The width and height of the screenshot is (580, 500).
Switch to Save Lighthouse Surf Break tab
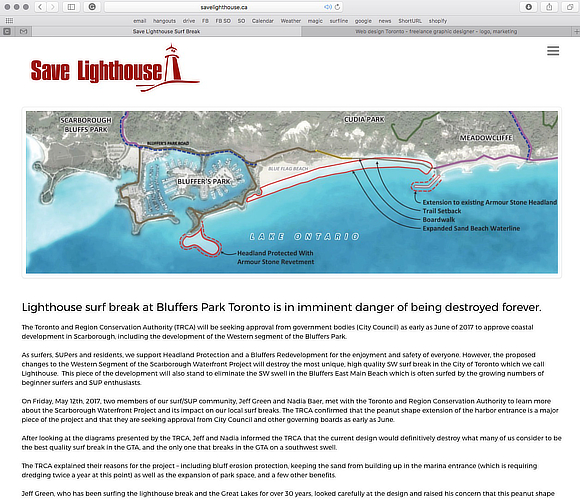click(x=166, y=31)
